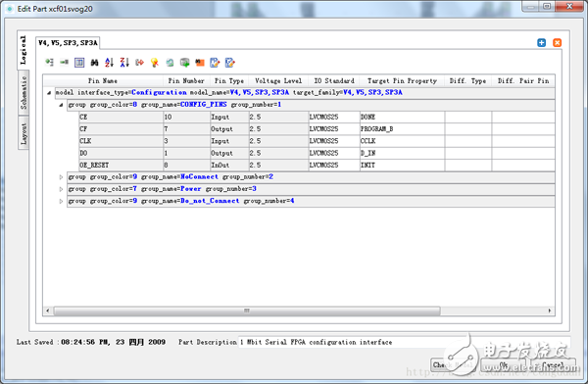Click the Target Pin Property column header

402,80
